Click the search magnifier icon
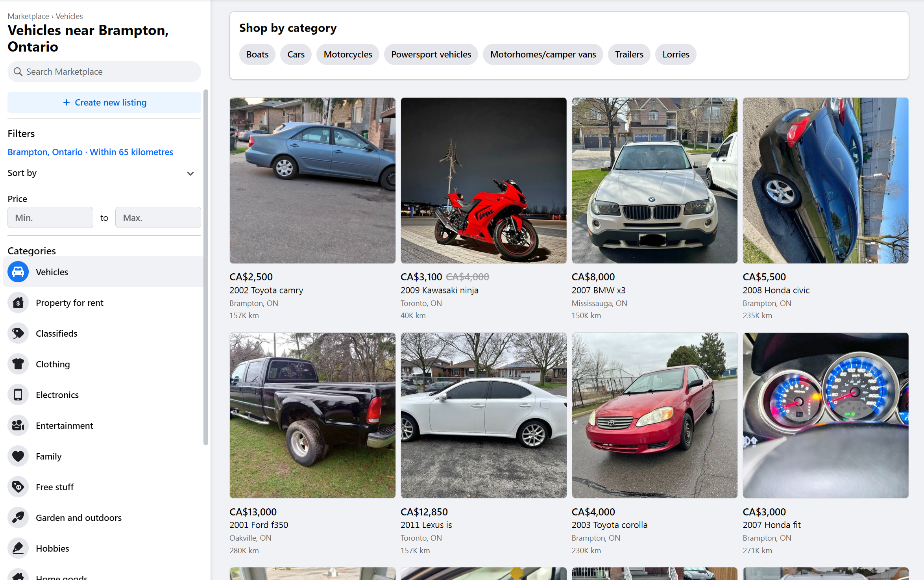Viewport: 924px width, 580px height. point(18,72)
